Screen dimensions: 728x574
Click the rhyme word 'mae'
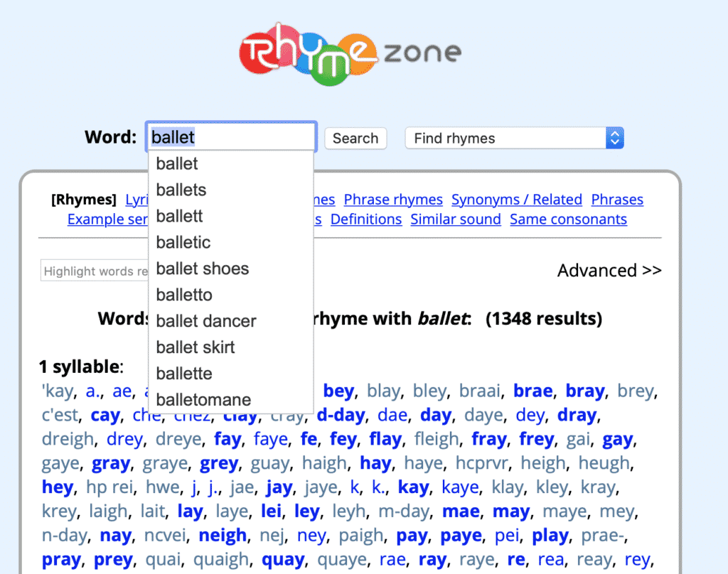coord(461,511)
